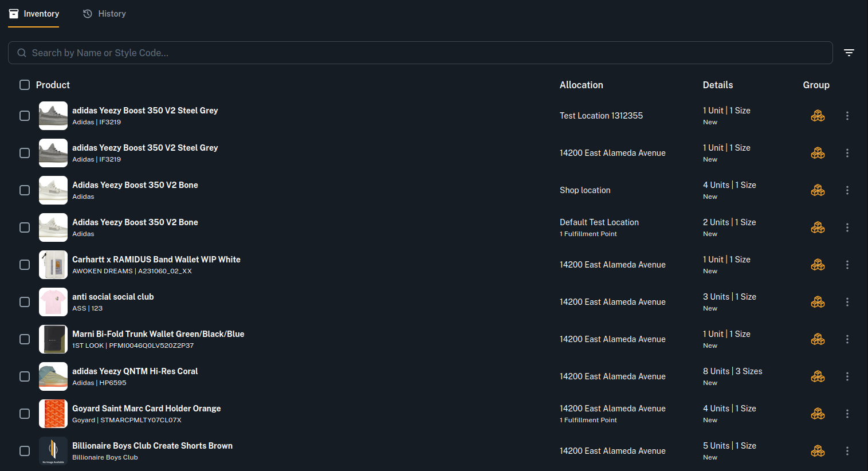Check the Yeezy QNTM Hi-Res Coral row
Screen dimensions: 868x471
(x=25, y=376)
